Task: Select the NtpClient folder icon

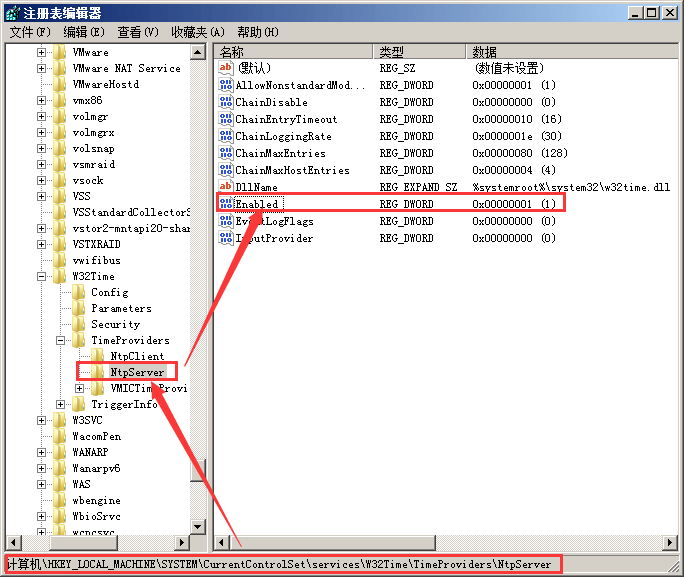Action: click(98, 356)
